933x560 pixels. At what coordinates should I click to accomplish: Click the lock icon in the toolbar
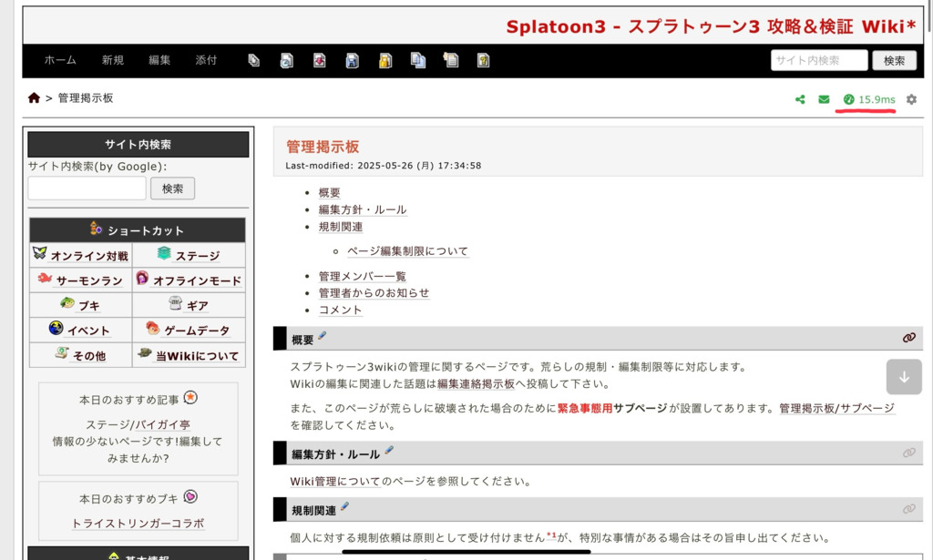pyautogui.click(x=385, y=61)
